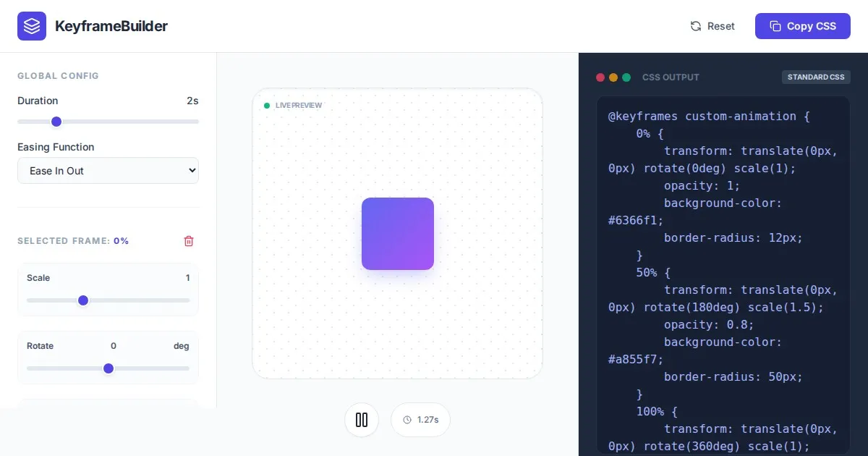Click the Reset refresh icon
868x456 pixels.
click(x=696, y=26)
